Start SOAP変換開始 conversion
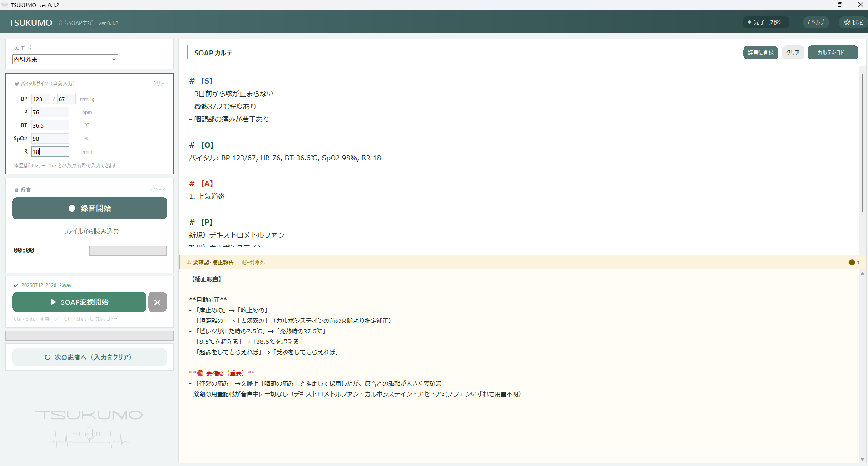Image resolution: width=868 pixels, height=466 pixels. pos(79,302)
